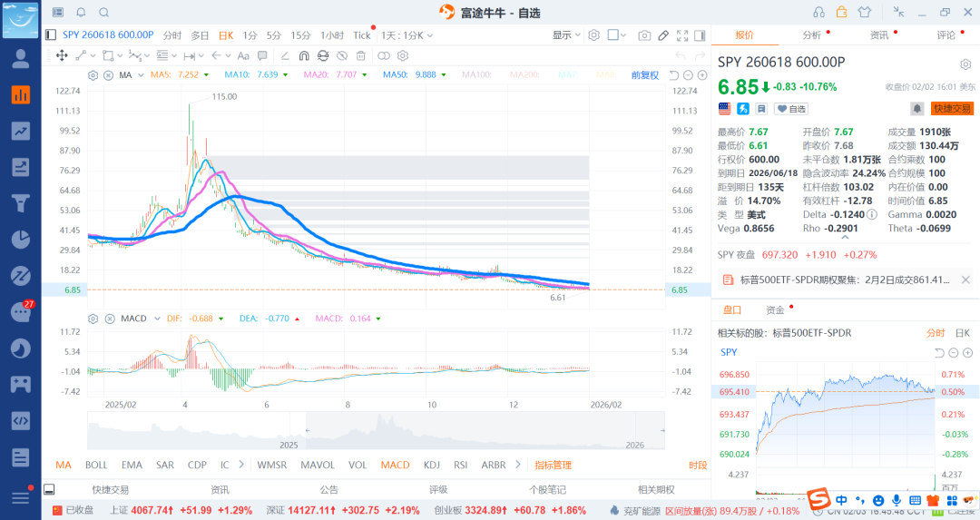This screenshot has height=520, width=980.
Task: Open the MA5 options arrow
Action: pos(206,75)
